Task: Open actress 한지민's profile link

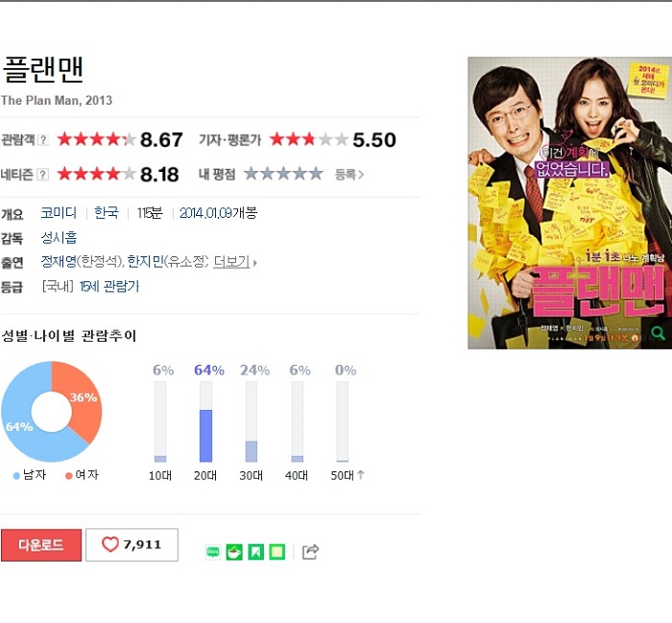Action: tap(145, 261)
